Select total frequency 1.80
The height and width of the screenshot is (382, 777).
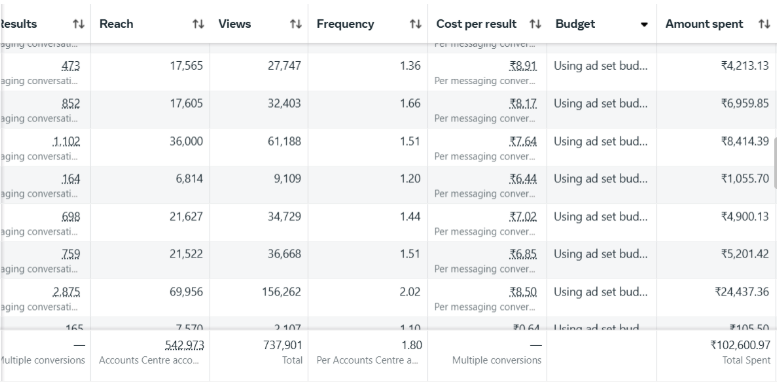click(x=411, y=345)
